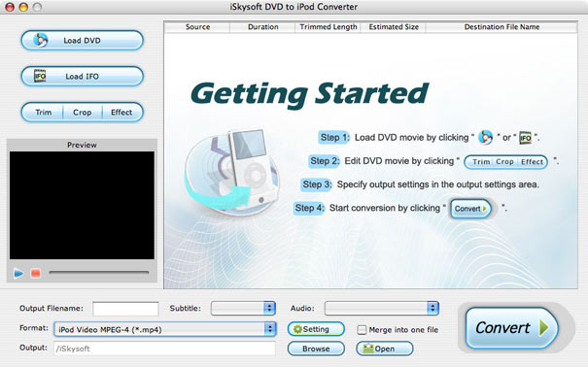588x367 pixels.
Task: Select the Trim segment
Action: tap(43, 113)
